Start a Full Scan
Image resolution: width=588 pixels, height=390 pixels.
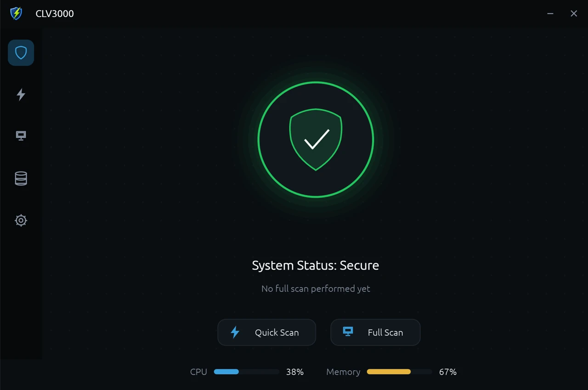pos(375,332)
